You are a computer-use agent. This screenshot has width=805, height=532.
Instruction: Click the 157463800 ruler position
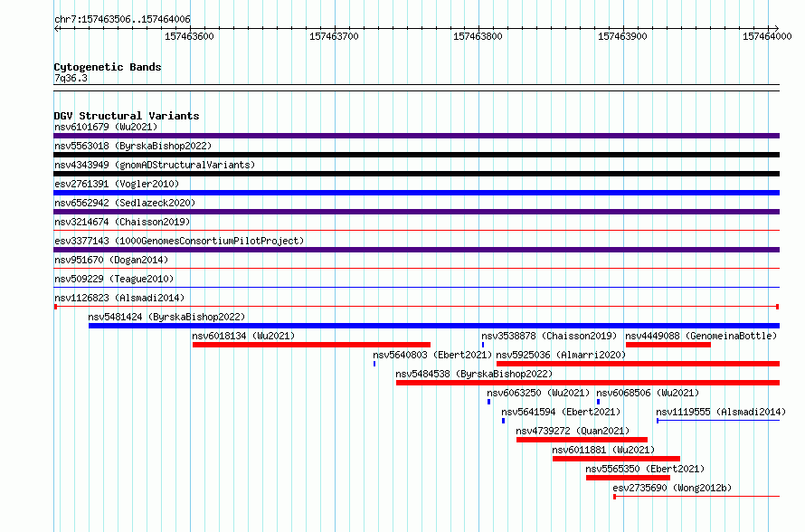tap(478, 36)
